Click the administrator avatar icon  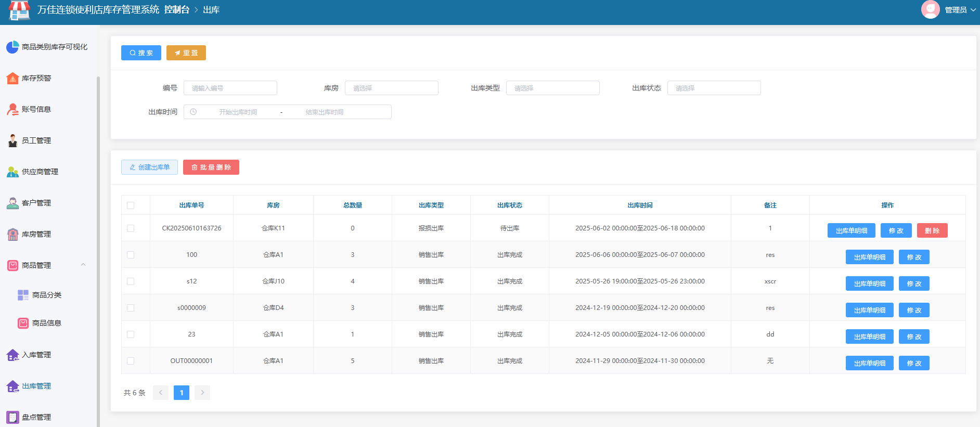(x=930, y=9)
